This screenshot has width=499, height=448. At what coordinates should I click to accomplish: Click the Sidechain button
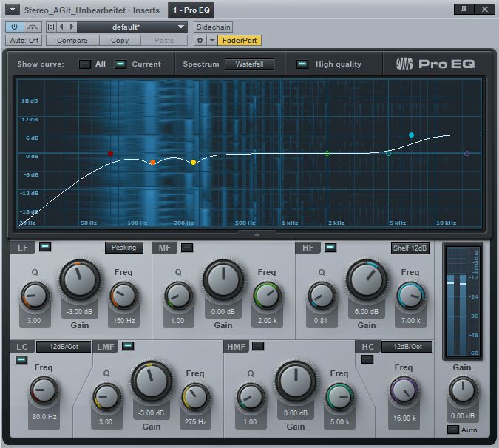point(213,27)
